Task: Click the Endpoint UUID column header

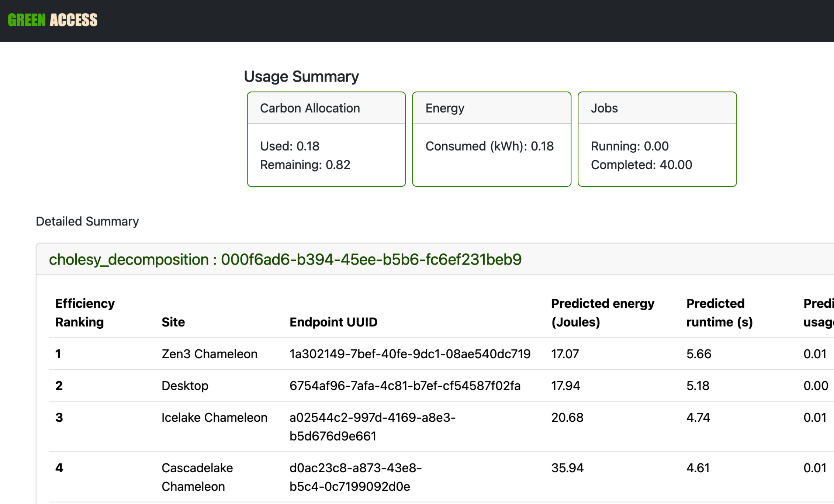Action: point(333,322)
